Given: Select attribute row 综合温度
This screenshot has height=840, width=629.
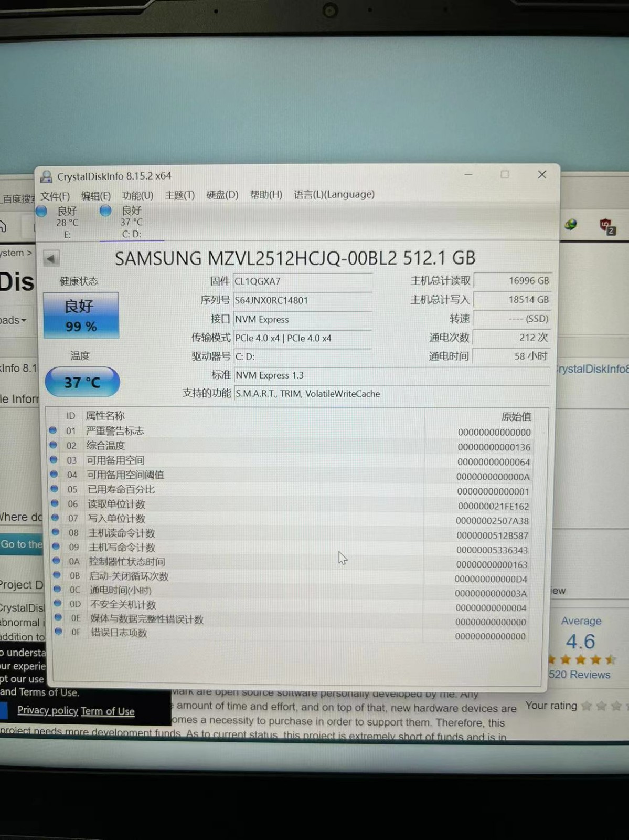Looking at the screenshot, I should (x=297, y=446).
